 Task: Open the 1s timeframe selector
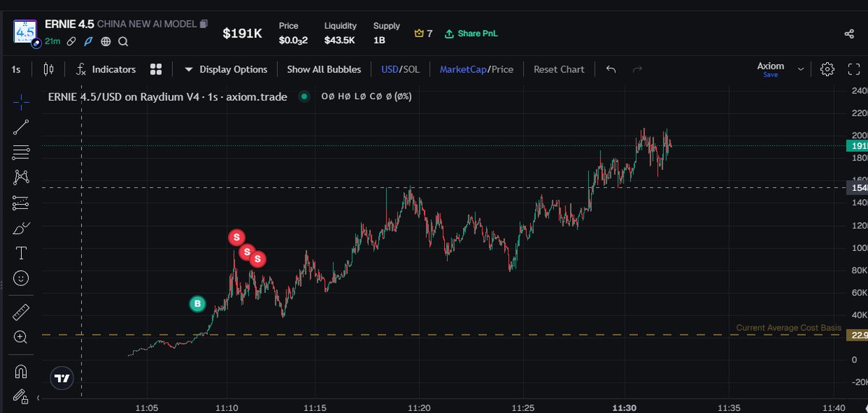click(16, 69)
